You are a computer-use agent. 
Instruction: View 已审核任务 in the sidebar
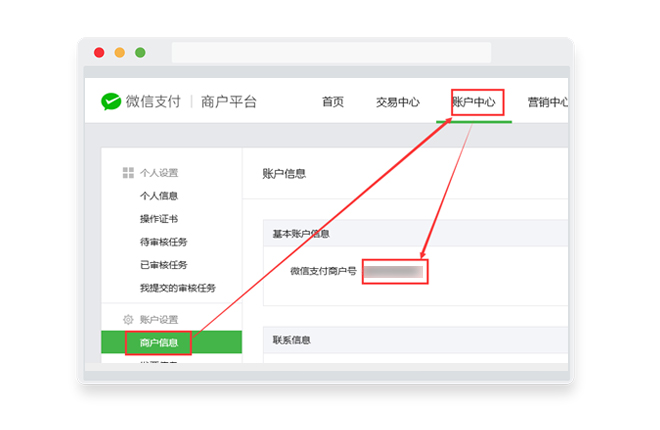pos(164,265)
